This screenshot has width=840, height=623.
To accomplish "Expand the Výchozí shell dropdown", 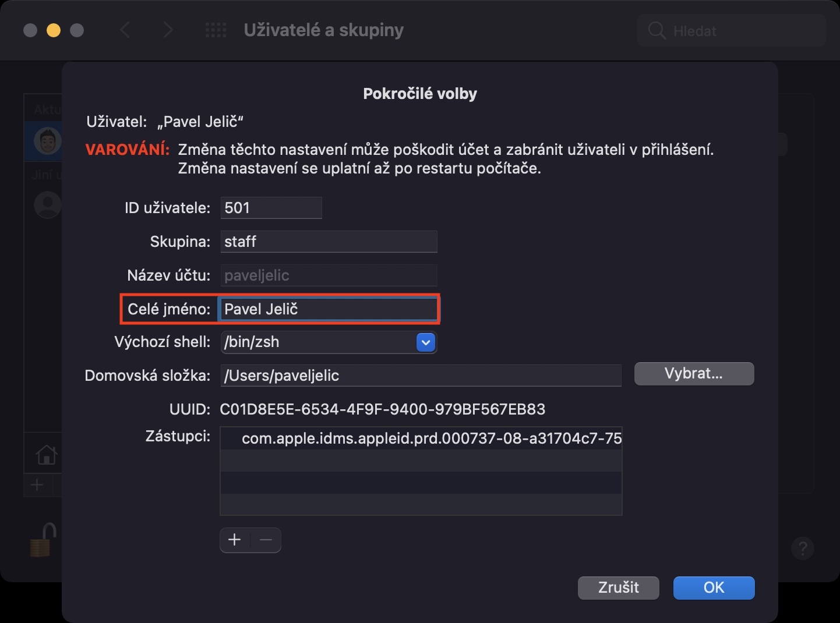I will 426,342.
